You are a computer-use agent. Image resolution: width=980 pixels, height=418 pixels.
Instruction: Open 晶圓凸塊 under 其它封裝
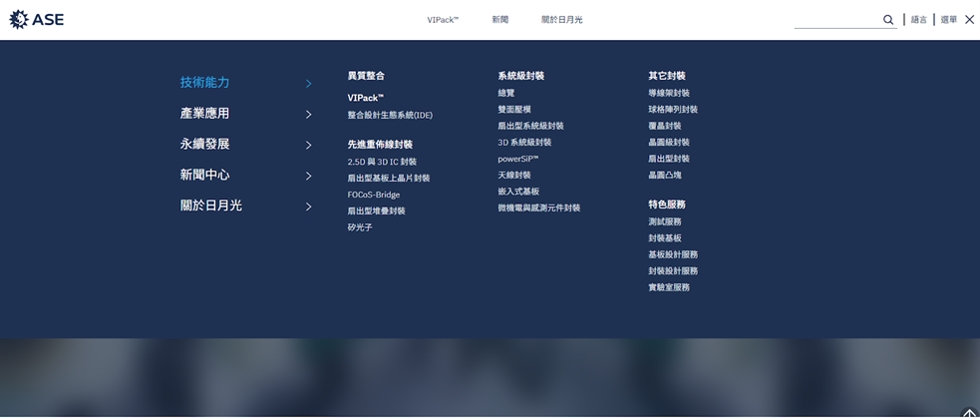(x=664, y=175)
